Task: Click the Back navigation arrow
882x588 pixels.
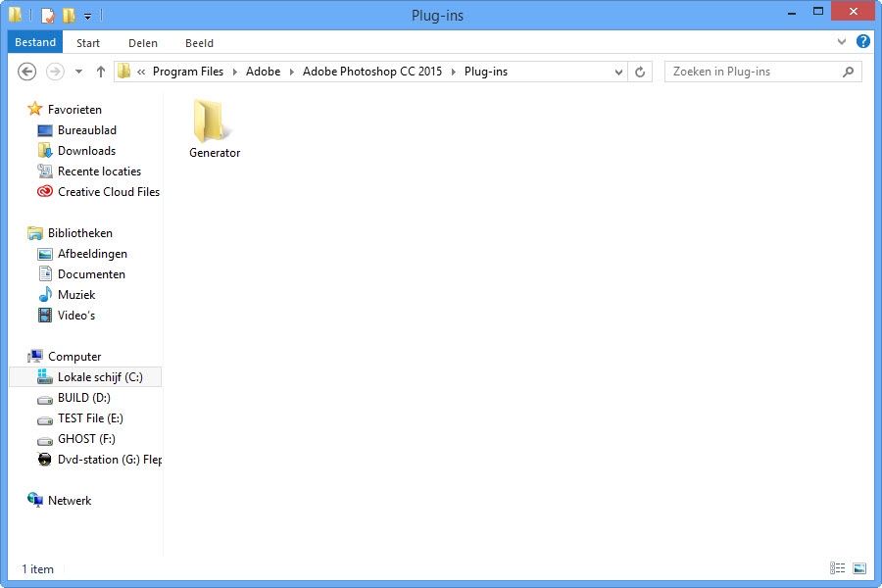Action: (27, 72)
